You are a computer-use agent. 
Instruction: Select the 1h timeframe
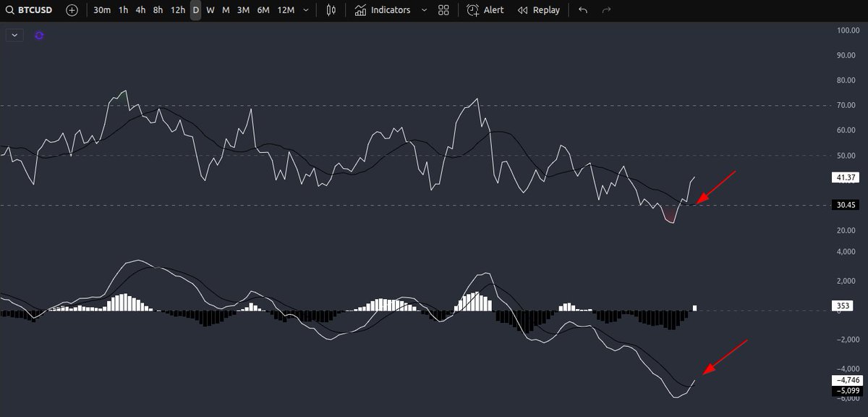click(124, 10)
